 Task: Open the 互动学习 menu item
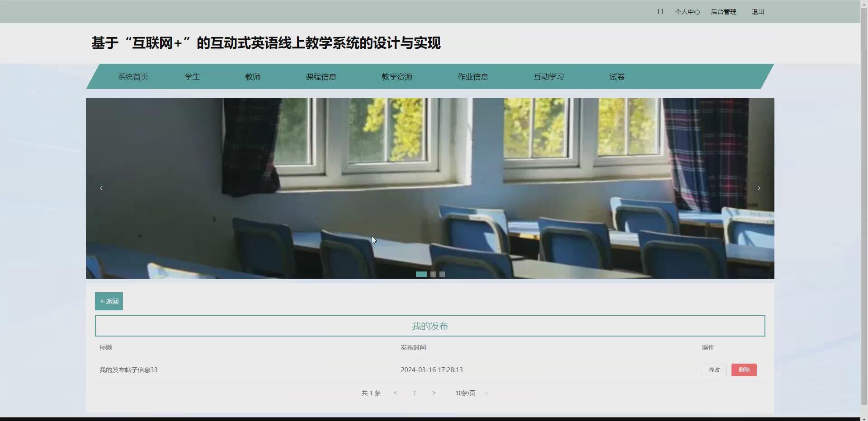(x=548, y=76)
